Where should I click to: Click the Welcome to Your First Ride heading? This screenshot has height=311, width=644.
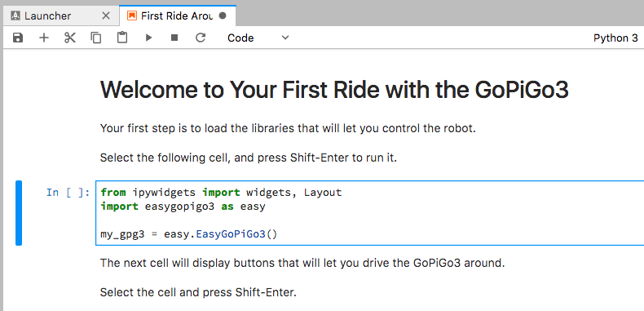click(334, 90)
